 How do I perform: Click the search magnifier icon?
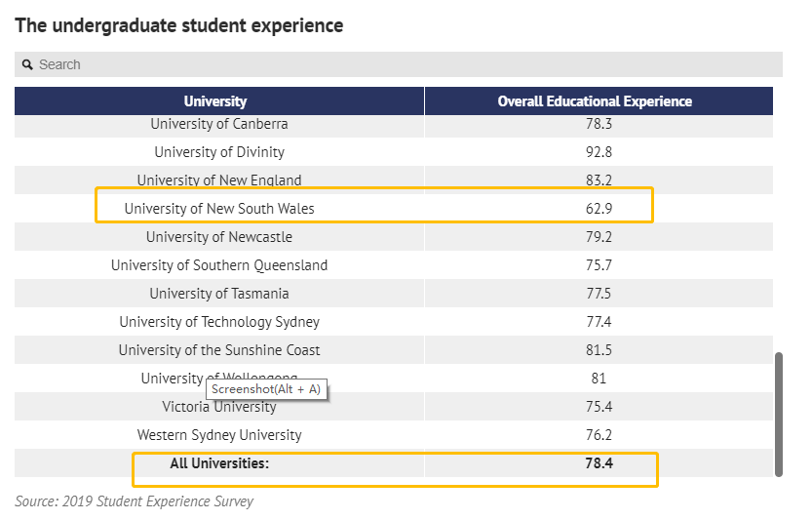pos(27,64)
